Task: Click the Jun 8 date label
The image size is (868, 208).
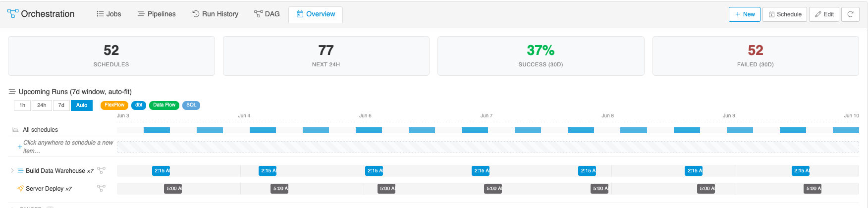Action: coord(608,116)
